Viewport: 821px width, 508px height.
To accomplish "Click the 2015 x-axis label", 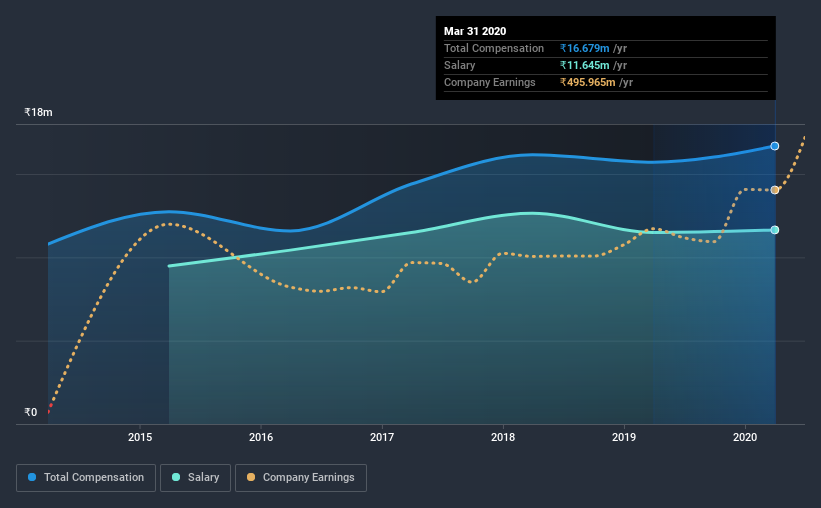I will [140, 437].
